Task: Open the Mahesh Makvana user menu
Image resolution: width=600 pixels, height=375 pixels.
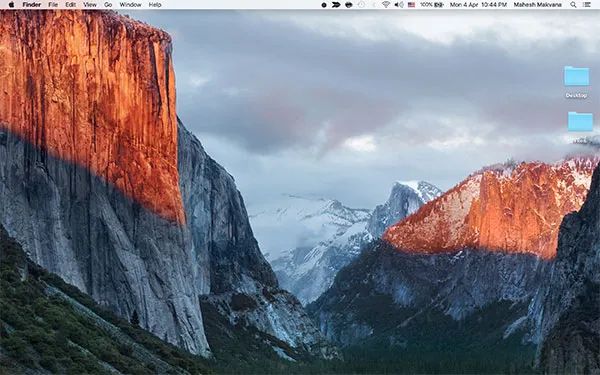Action: (538, 5)
